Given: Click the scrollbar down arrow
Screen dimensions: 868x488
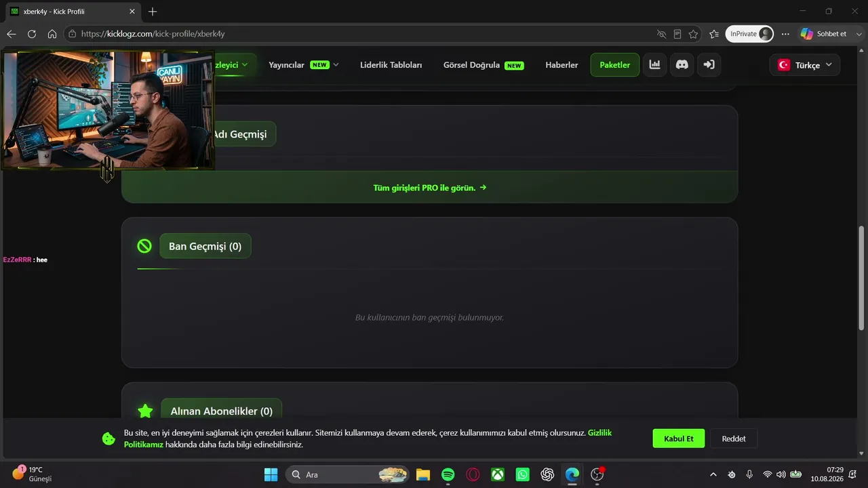Looking at the screenshot, I should 862,453.
